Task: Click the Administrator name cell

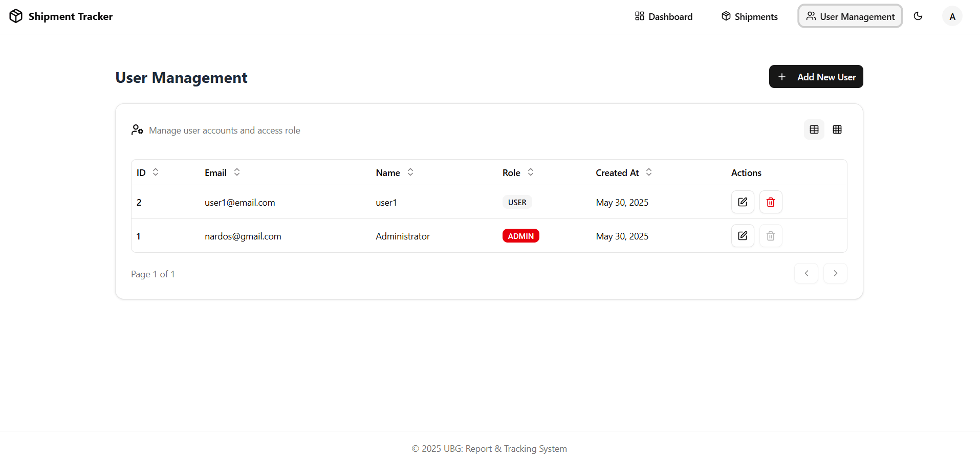Action: point(403,236)
